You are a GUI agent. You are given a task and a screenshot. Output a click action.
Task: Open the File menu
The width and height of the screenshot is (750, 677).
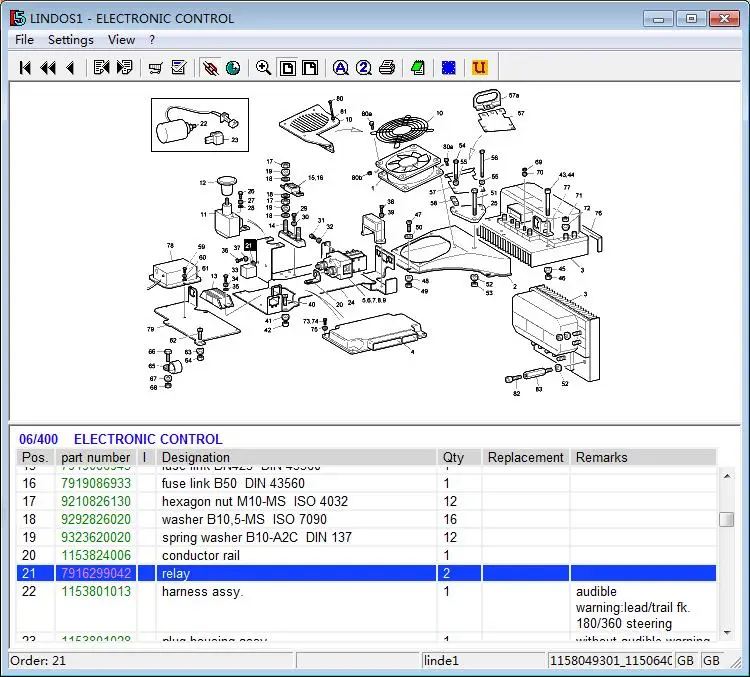24,40
